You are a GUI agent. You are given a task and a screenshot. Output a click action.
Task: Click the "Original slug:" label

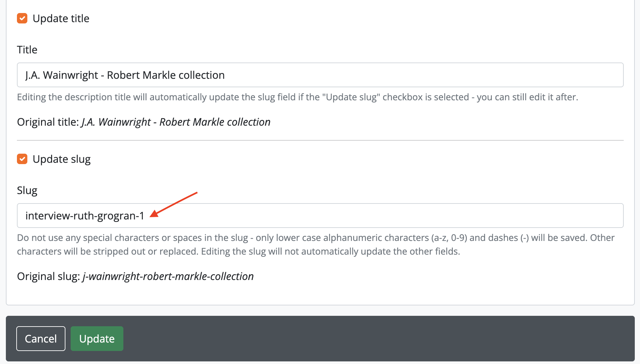click(48, 276)
